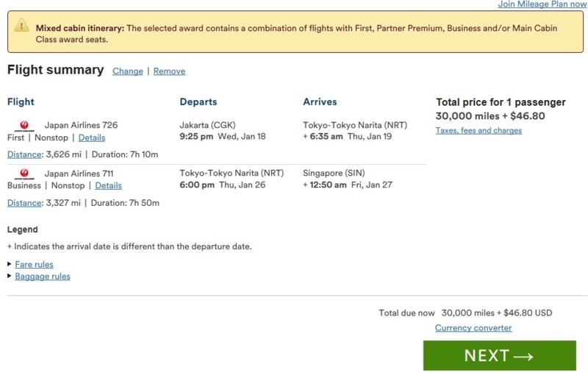The image size is (588, 373).
Task: Expand the Fare rules arrow
Action: (x=10, y=264)
